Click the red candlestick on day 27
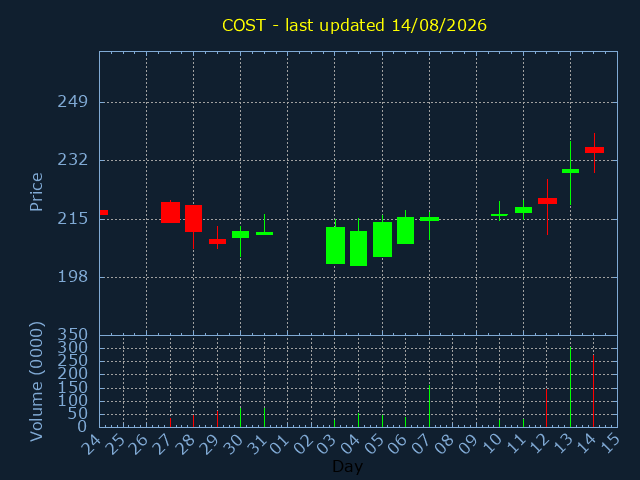Screen dimensions: 640x480 point(170,212)
